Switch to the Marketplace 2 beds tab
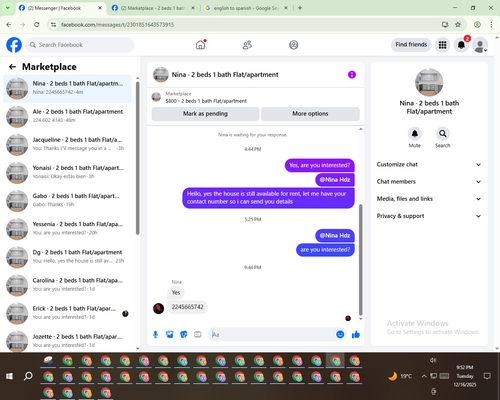 tap(153, 8)
